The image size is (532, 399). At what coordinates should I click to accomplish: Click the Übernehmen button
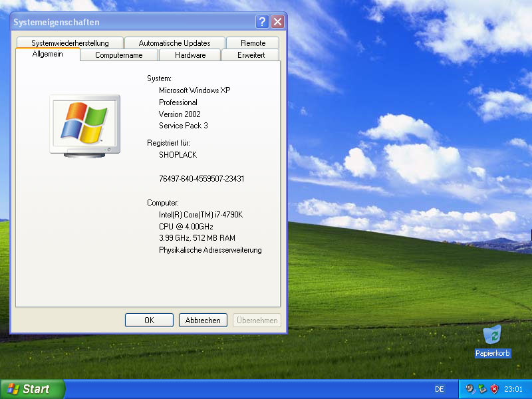click(x=257, y=321)
